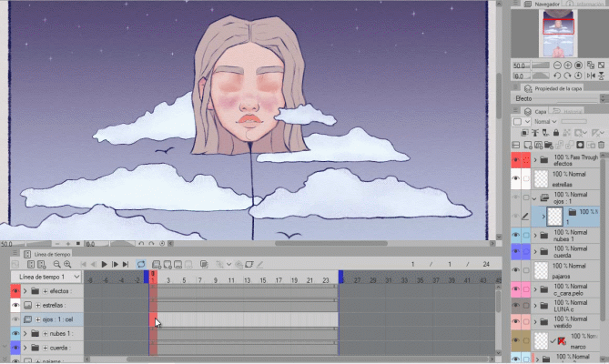Toggle nubes 1 track visibility in timeline
The height and width of the screenshot is (364, 609).
[15, 333]
